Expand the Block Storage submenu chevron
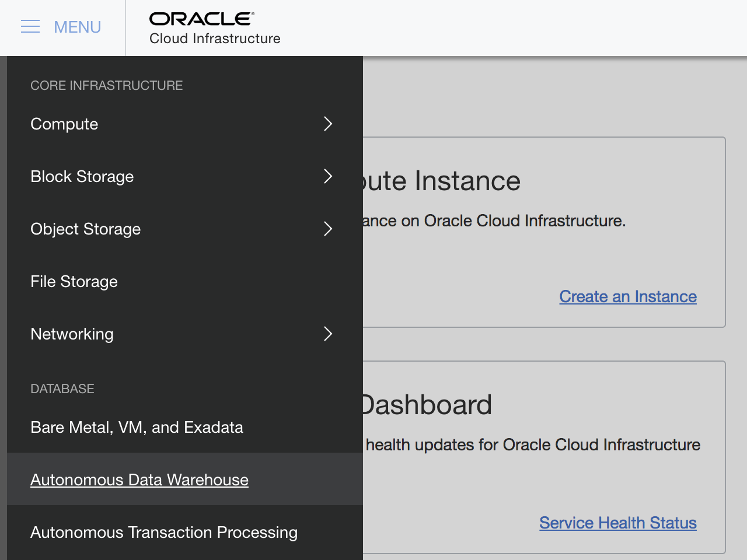Image resolution: width=747 pixels, height=560 pixels. tap(328, 176)
